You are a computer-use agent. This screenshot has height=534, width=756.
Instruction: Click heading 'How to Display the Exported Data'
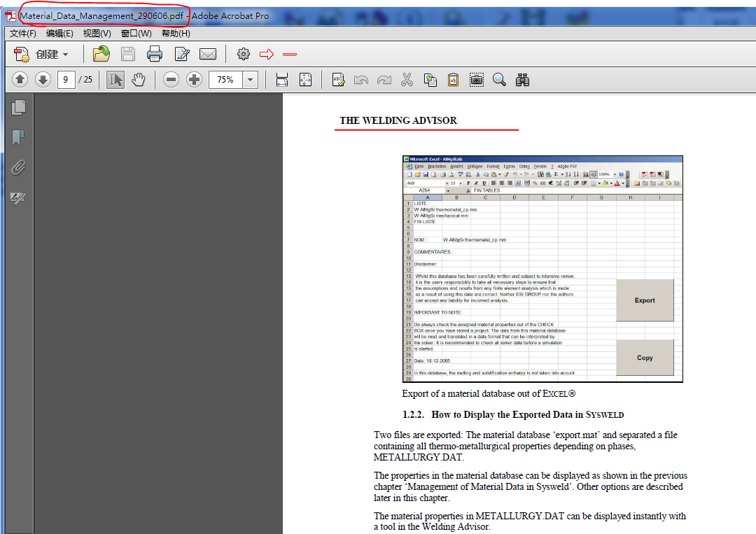[528, 414]
